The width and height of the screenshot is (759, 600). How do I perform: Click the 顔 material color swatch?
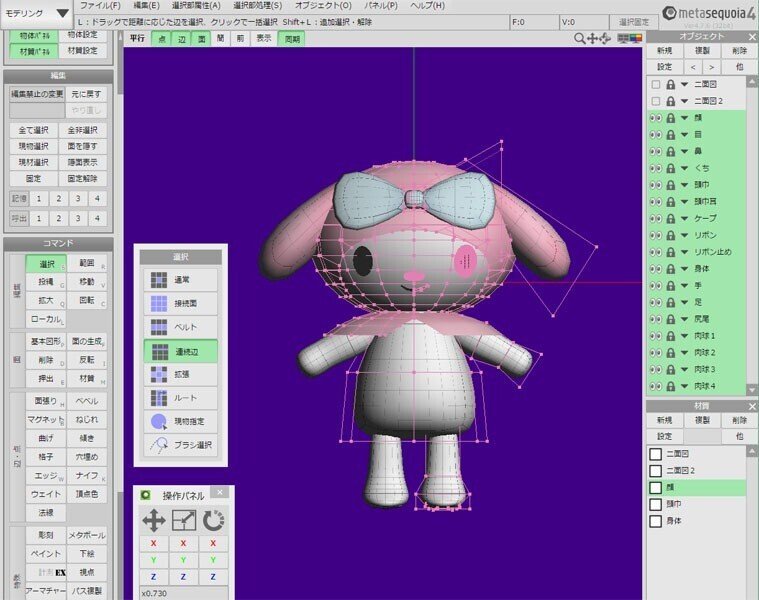coord(655,487)
